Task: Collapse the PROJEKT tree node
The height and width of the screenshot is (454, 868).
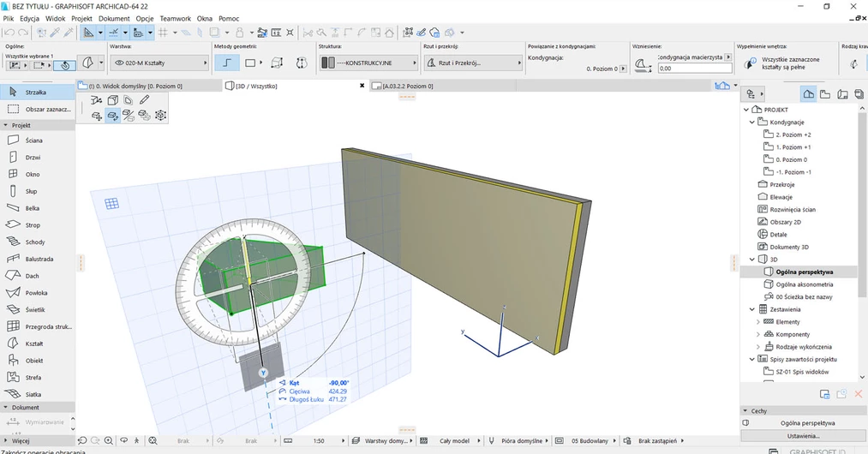Action: [x=746, y=110]
